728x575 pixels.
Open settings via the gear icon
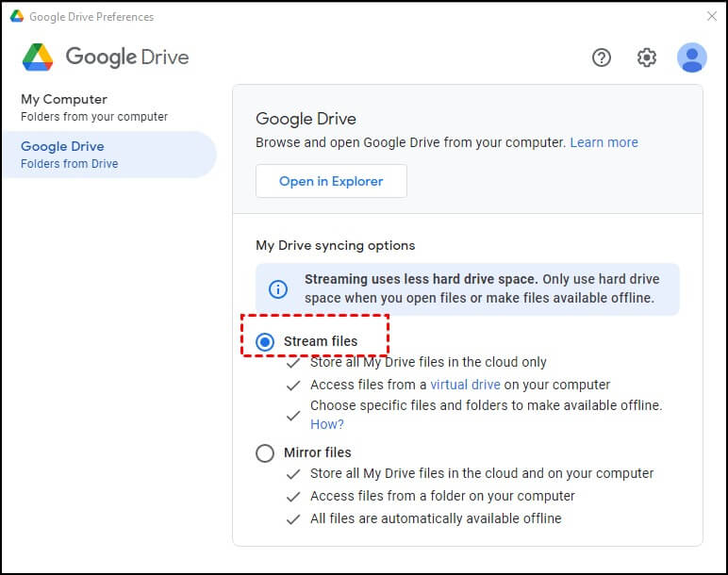(x=646, y=57)
